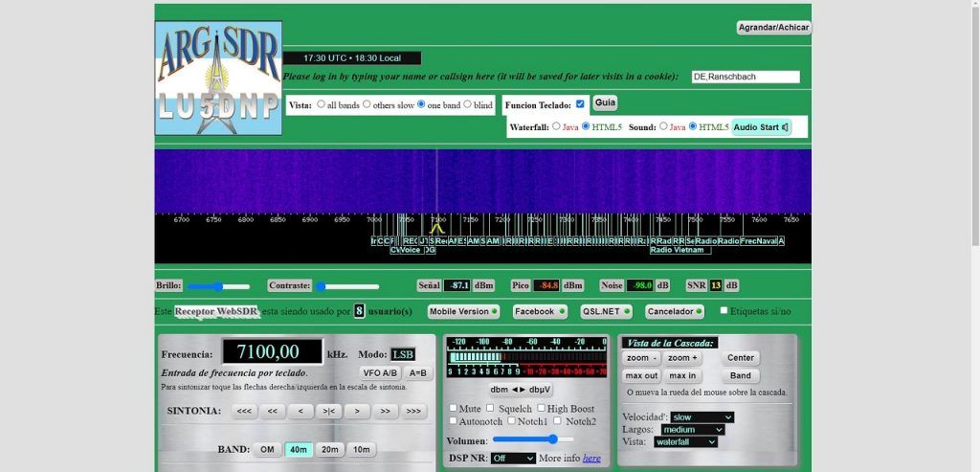Image resolution: width=980 pixels, height=472 pixels.
Task: Click the waterfall 'zoom +' button
Action: 682,358
